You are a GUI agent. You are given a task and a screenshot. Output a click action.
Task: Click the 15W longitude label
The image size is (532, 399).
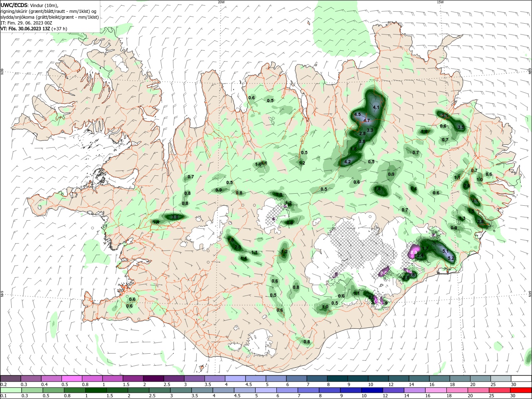click(x=440, y=2)
